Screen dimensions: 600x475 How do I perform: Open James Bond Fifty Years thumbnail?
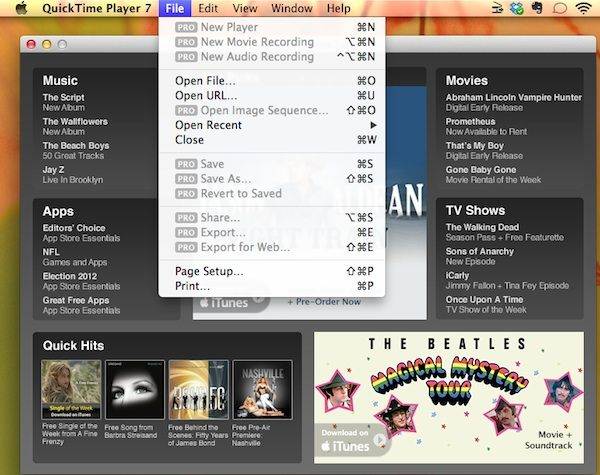[x=199, y=390]
